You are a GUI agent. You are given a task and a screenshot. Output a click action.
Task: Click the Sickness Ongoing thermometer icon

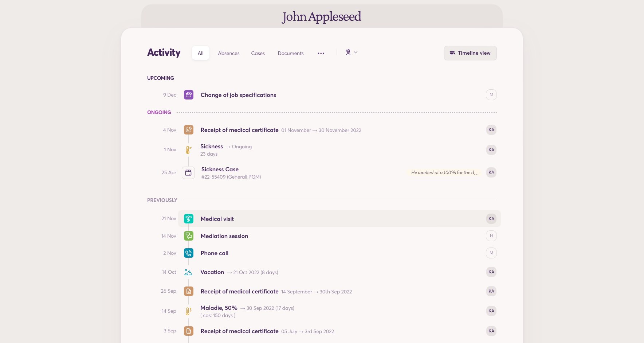pyautogui.click(x=188, y=150)
